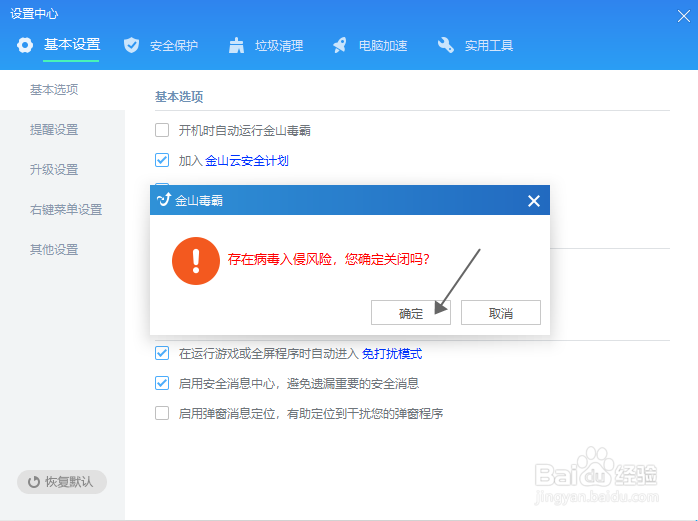The image size is (698, 521).
Task: Select 基本选项 in the sidebar
Action: (x=62, y=90)
